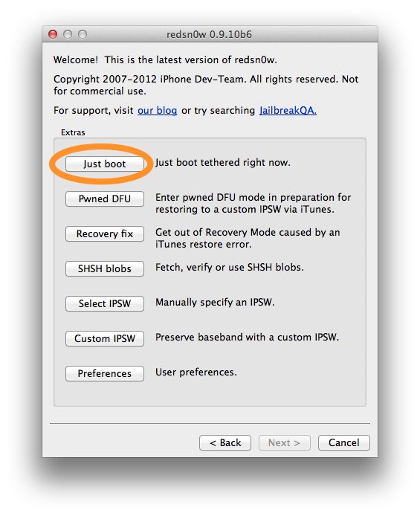Visit the 'our blog' link

[157, 111]
